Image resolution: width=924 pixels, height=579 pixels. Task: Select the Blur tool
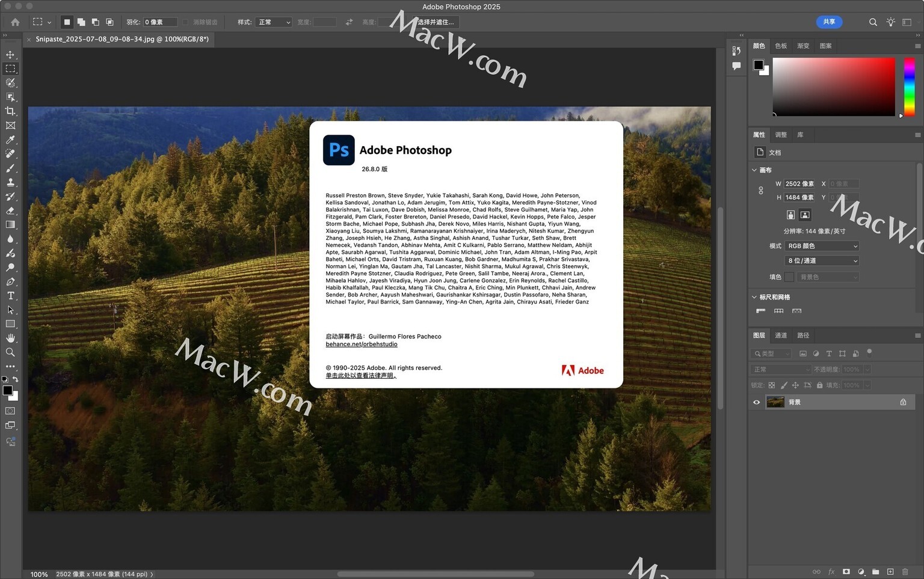10,239
